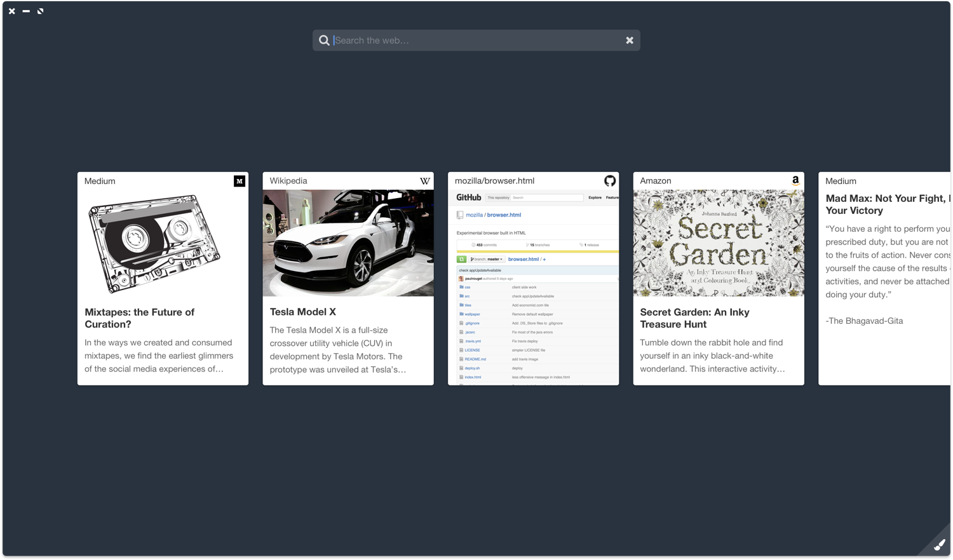Click the Amazon logo icon on the Secret Garden card
This screenshot has height=560, width=953.
coord(795,181)
